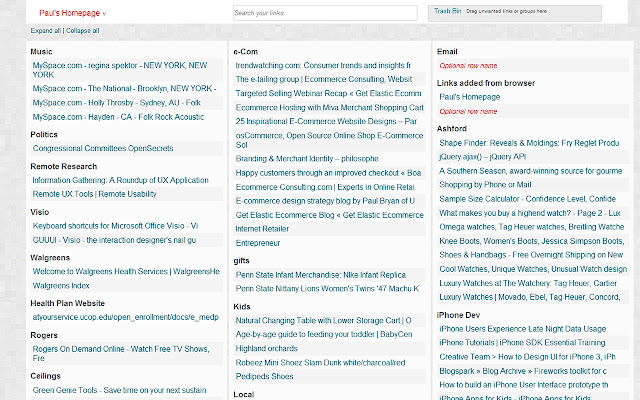Collapse the Remote Research group header
The height and width of the screenshot is (400, 640).
point(64,167)
